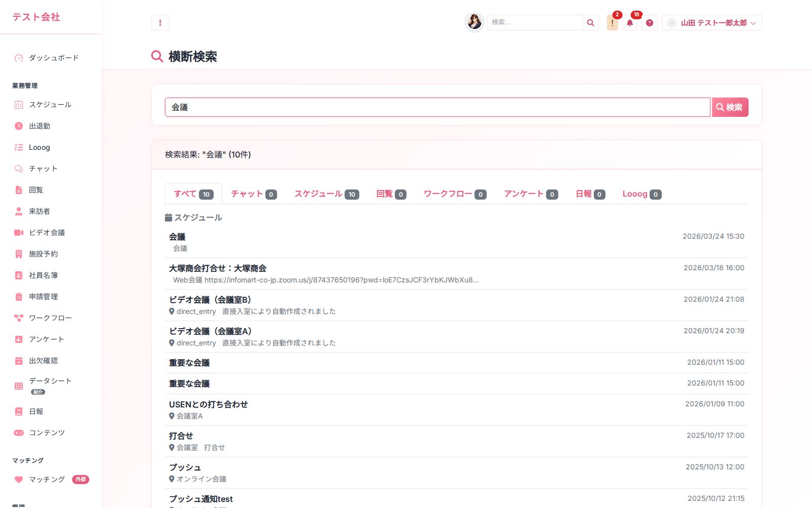Open result USENとの打ち合わせ
The image size is (812, 508).
coord(457,410)
